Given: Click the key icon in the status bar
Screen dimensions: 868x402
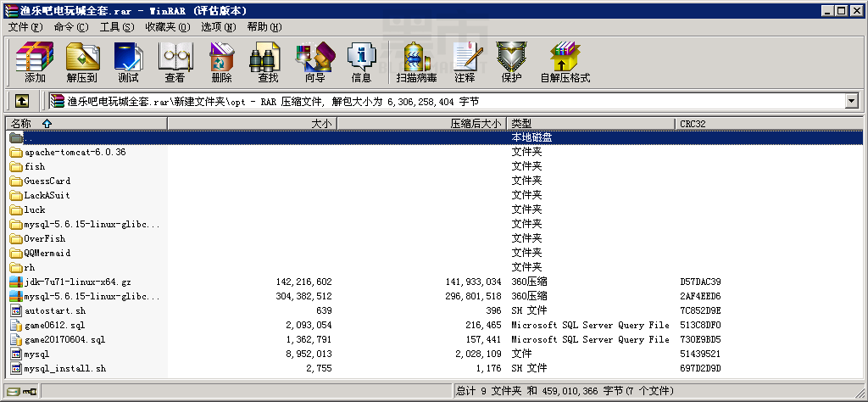Looking at the screenshot, I should pyautogui.click(x=30, y=391).
